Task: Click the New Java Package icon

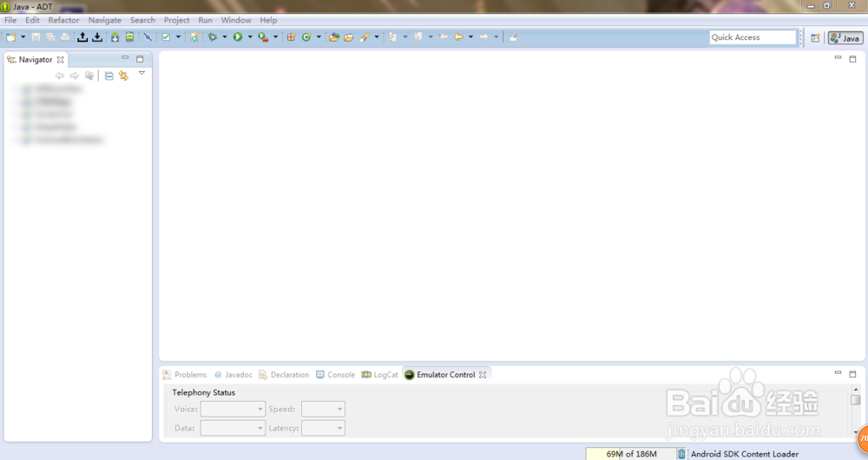Action: (291, 37)
